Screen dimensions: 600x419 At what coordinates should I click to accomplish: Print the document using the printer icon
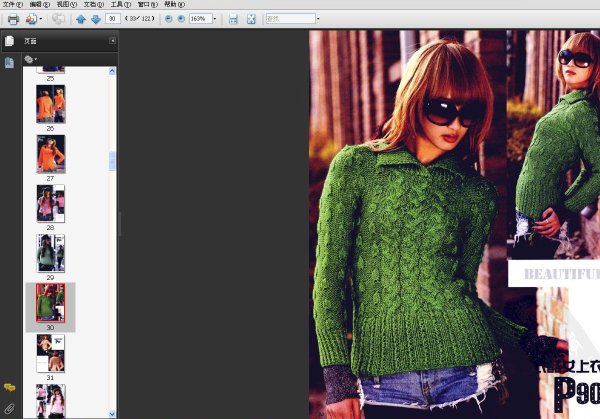pyautogui.click(x=13, y=19)
